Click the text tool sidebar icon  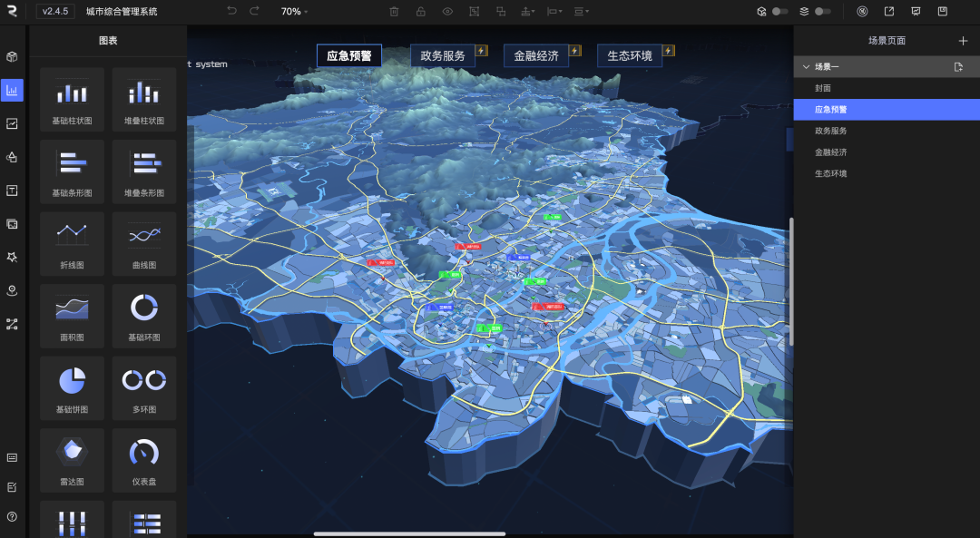pos(13,191)
